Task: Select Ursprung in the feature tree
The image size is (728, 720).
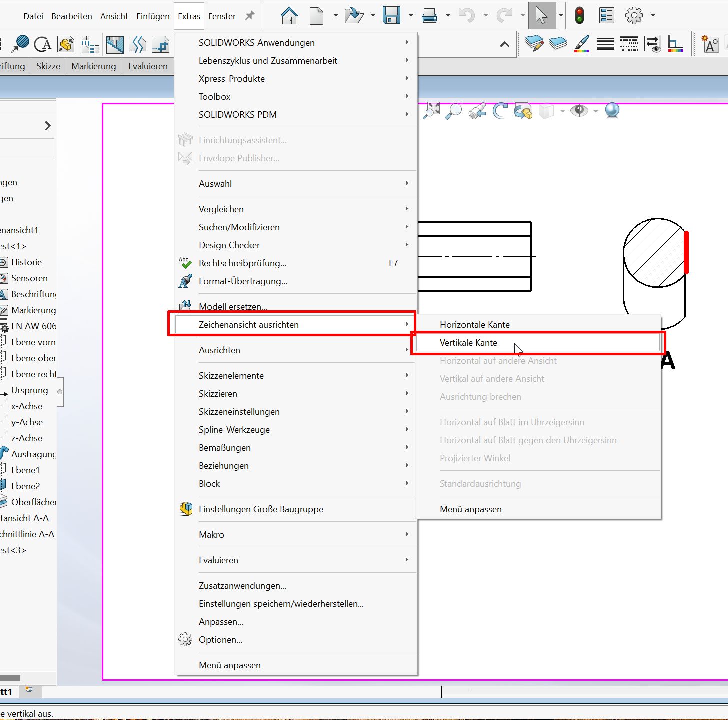Action: [x=29, y=390]
